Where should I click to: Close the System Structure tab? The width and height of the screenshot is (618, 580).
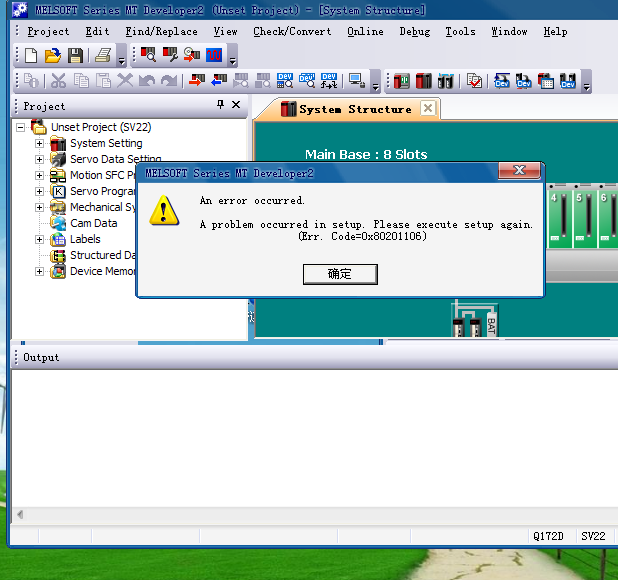[427, 108]
